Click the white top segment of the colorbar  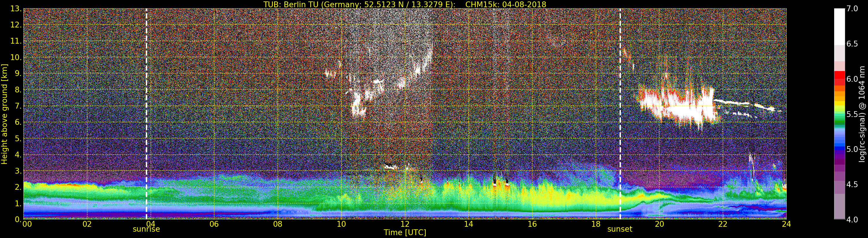(839, 27)
